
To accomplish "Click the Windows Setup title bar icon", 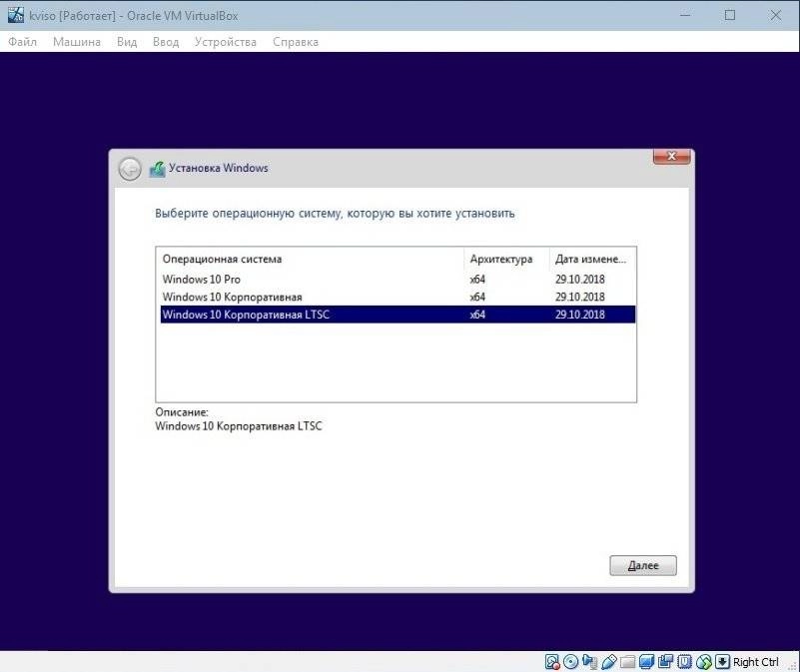I will pyautogui.click(x=157, y=169).
